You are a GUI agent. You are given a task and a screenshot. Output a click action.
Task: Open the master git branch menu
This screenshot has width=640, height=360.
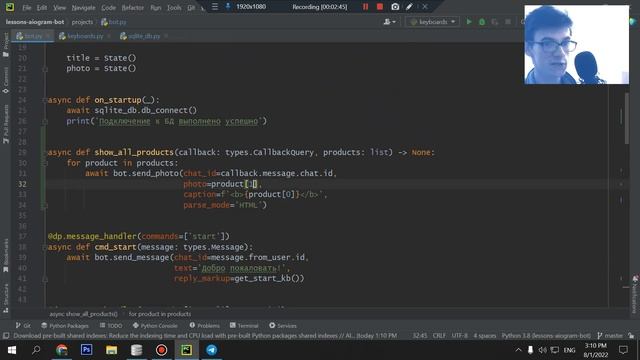pyautogui.click(x=610, y=336)
